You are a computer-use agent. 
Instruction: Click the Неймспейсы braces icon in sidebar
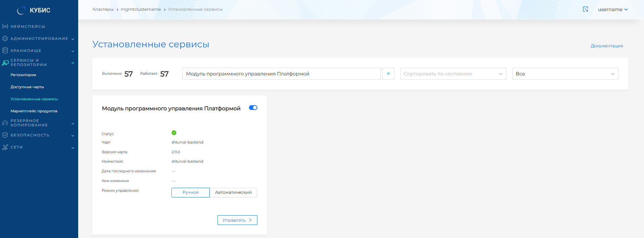(5, 26)
